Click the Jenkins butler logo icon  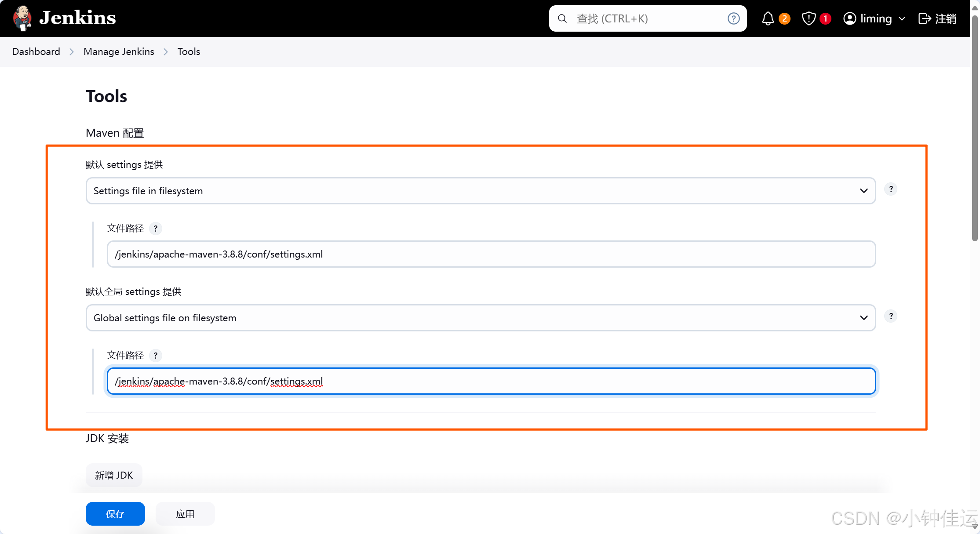coord(22,18)
